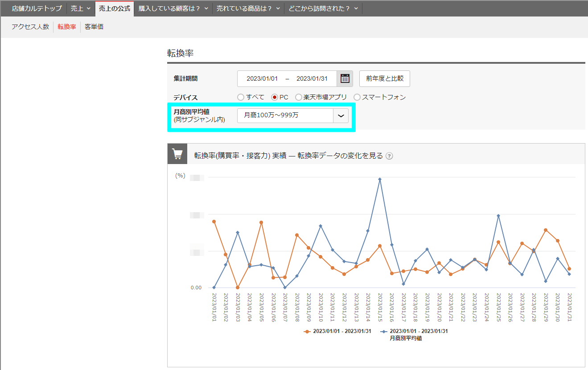Open the calendar date picker icon

coord(345,78)
